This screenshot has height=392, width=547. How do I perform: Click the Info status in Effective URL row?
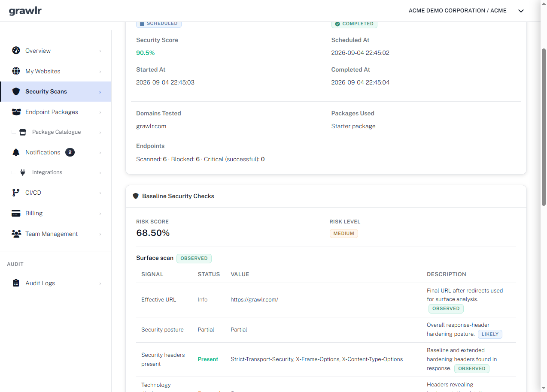coord(203,300)
